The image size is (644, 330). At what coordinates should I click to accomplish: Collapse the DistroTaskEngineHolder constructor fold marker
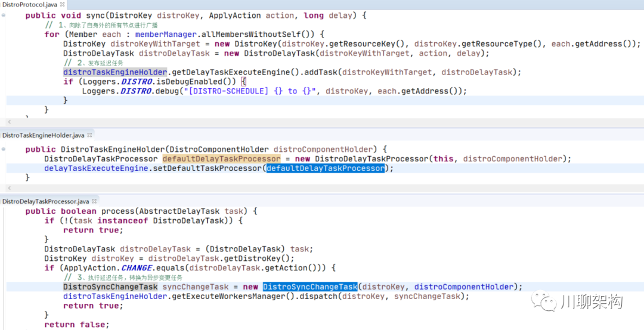click(4, 150)
